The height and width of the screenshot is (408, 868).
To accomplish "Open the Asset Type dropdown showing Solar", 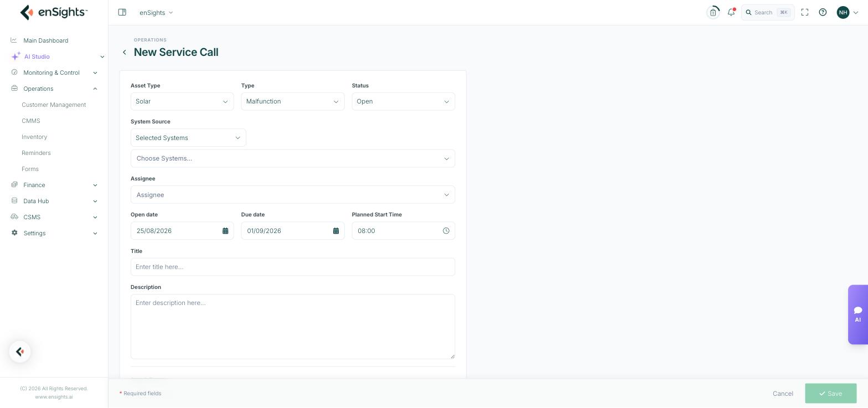I will [182, 101].
